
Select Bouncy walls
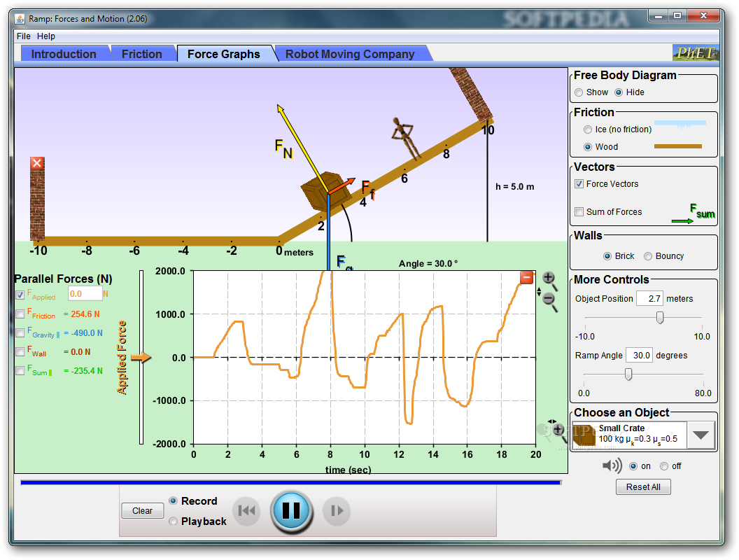point(648,256)
